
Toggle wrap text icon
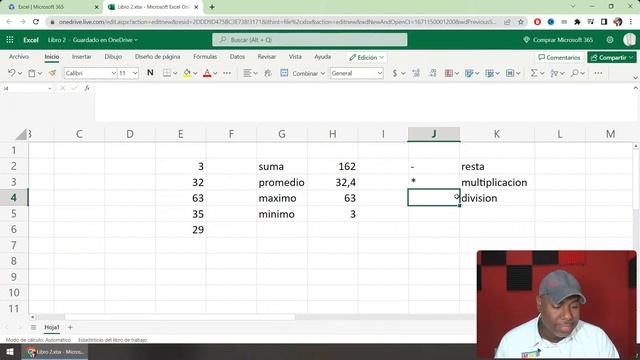[268, 73]
